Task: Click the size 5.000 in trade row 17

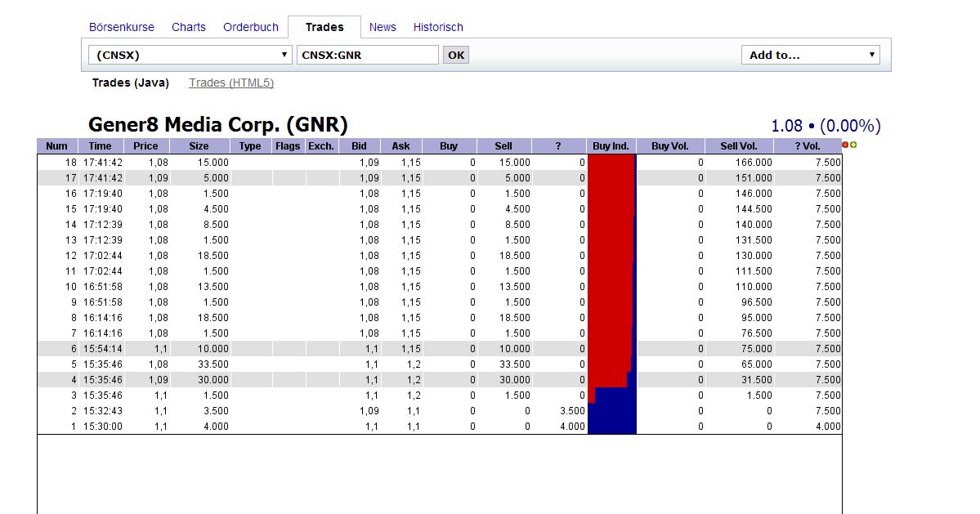Action: click(x=217, y=178)
